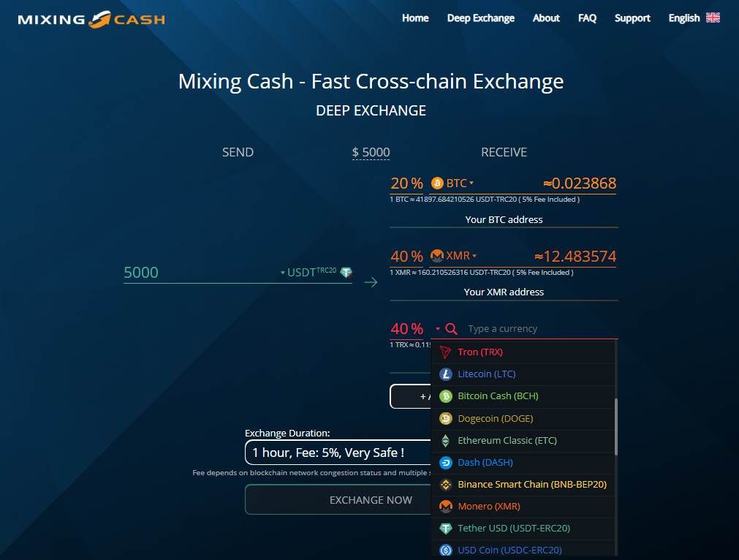Select Tron (TRX) from the list

click(x=523, y=352)
